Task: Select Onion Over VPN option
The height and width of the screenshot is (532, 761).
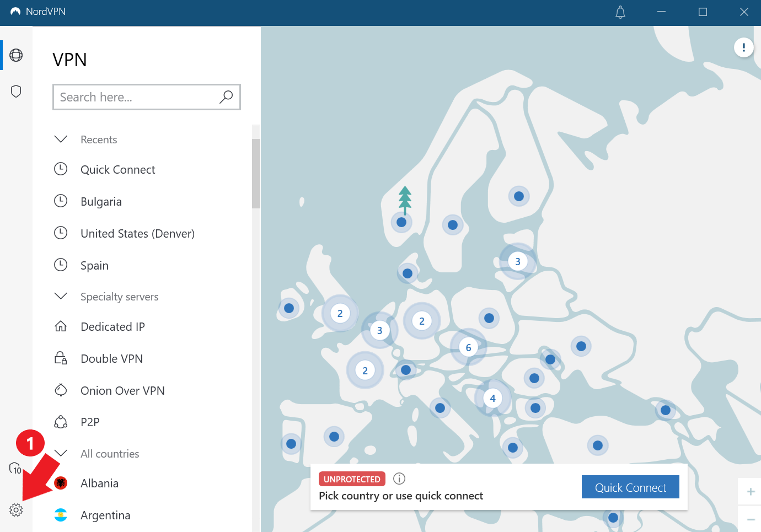Action: click(x=122, y=390)
